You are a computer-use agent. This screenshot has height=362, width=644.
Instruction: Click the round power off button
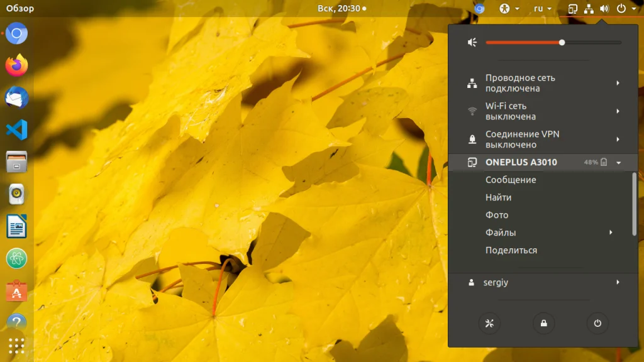coord(597,324)
